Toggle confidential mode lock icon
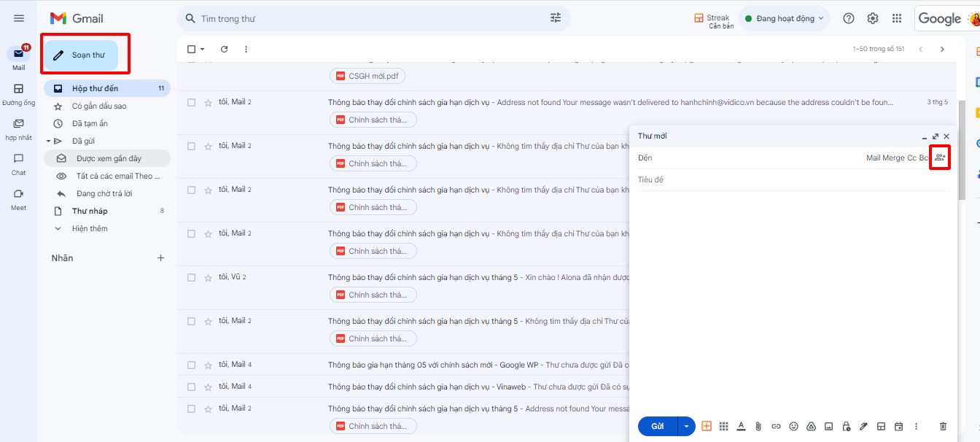980x442 pixels. pos(846,426)
